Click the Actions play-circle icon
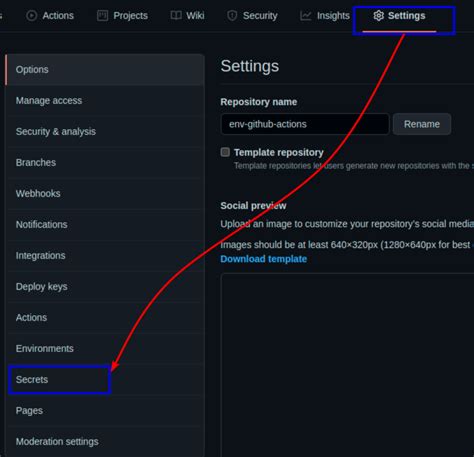 tap(32, 16)
